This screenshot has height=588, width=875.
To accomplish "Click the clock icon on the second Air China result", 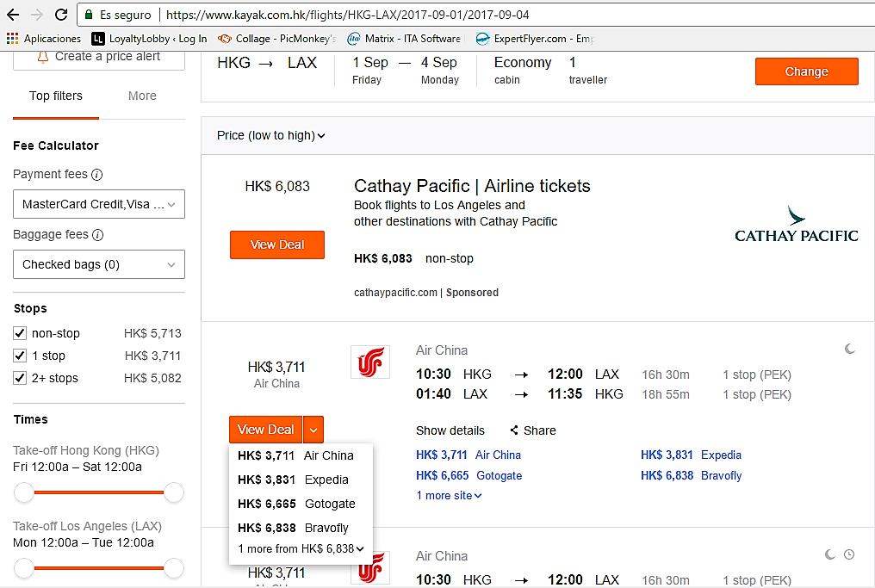I will point(849,554).
